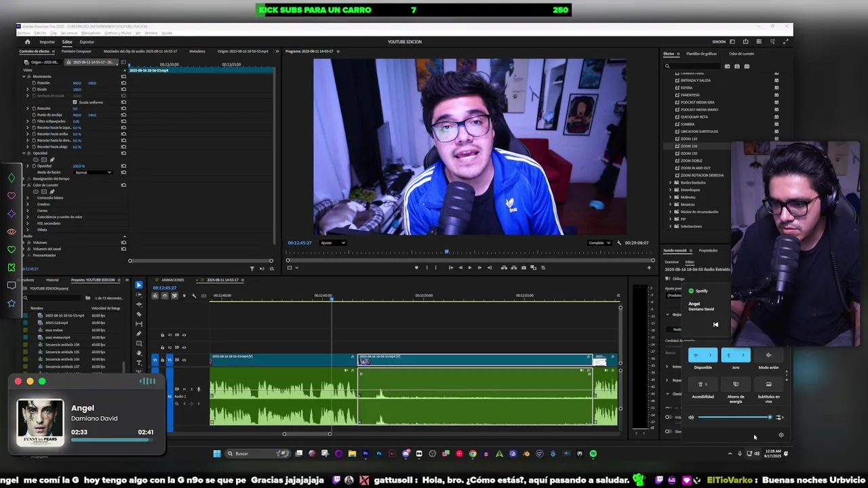Open the Secuencia menu
The width and height of the screenshot is (868, 488).
point(69,33)
